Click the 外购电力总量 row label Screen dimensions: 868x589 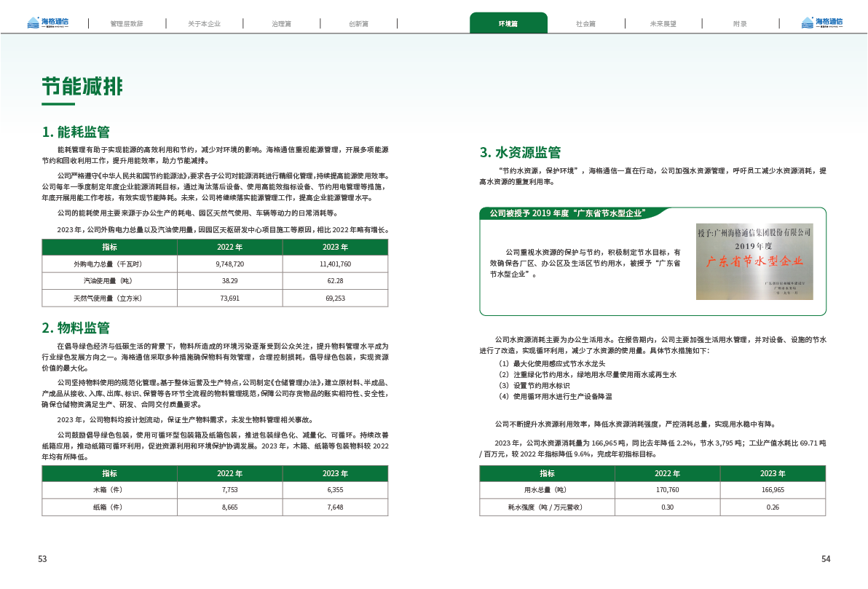coord(108,264)
